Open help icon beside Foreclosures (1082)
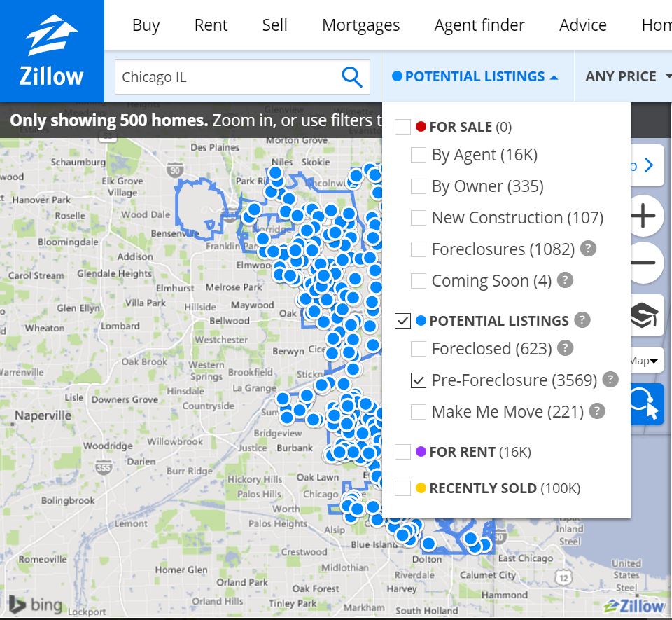Screen dimensions: 672x620 pyautogui.click(x=588, y=248)
